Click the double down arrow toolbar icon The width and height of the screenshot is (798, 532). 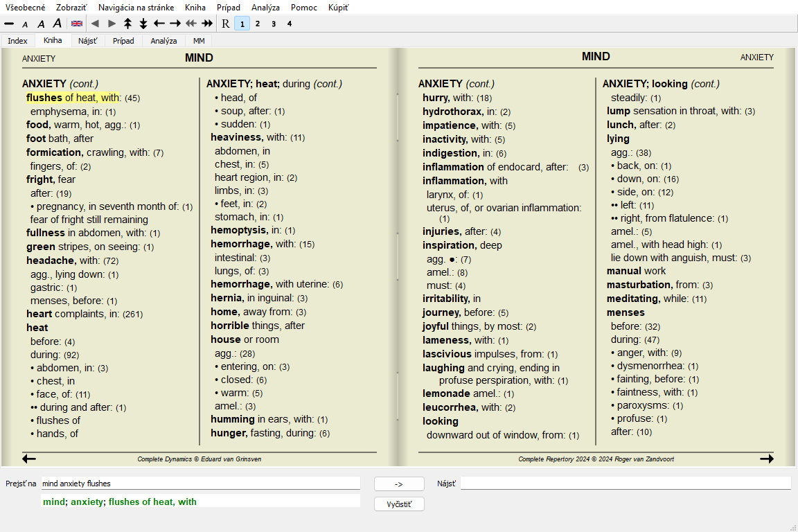pos(143,24)
